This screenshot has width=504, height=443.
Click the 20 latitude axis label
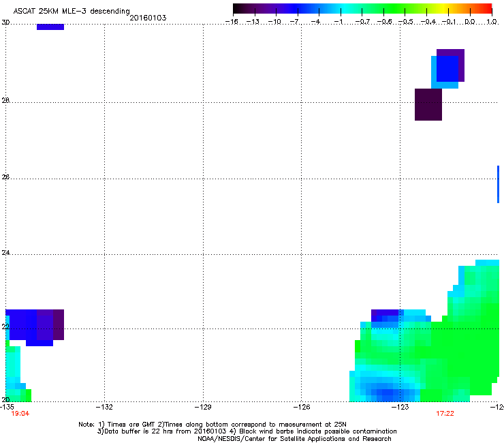tap(5, 399)
